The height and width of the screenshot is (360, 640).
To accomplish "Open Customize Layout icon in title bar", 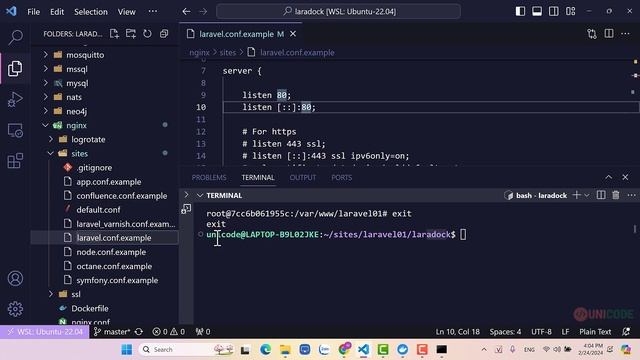I will pyautogui.click(x=571, y=11).
